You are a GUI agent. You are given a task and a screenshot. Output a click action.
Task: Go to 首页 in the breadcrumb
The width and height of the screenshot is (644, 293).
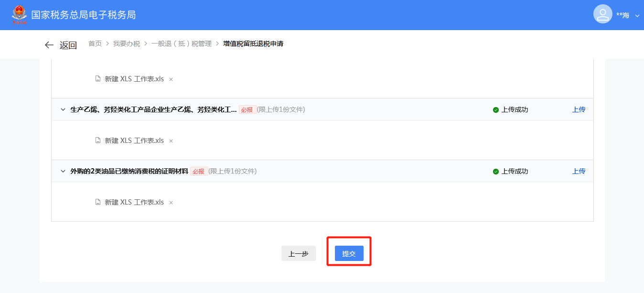tap(95, 44)
